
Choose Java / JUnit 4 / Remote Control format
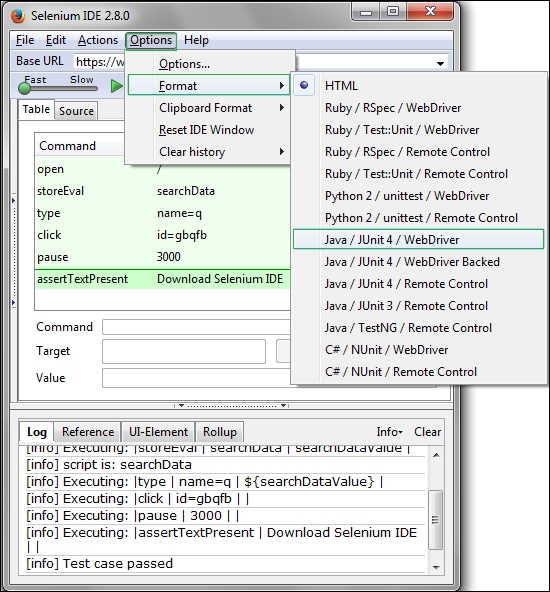(x=419, y=284)
